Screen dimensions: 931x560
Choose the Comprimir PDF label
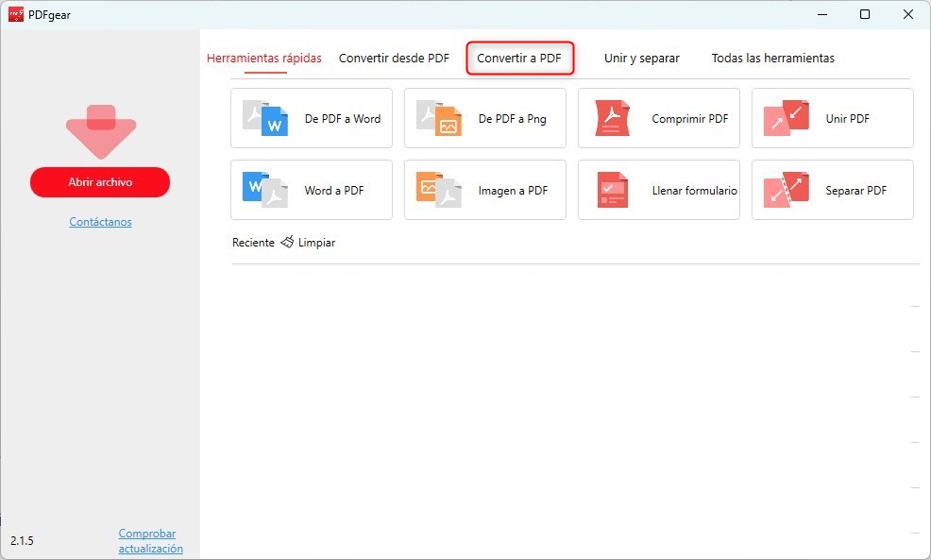point(690,119)
